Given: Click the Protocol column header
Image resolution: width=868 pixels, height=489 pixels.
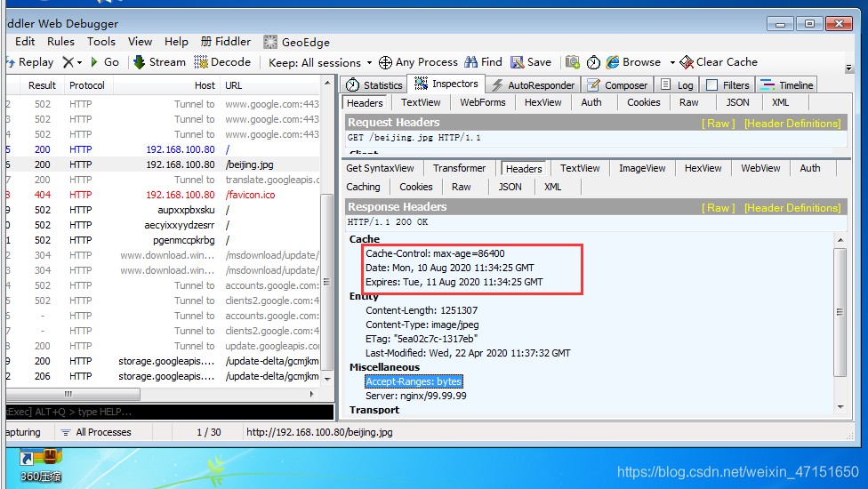Looking at the screenshot, I should pos(87,85).
